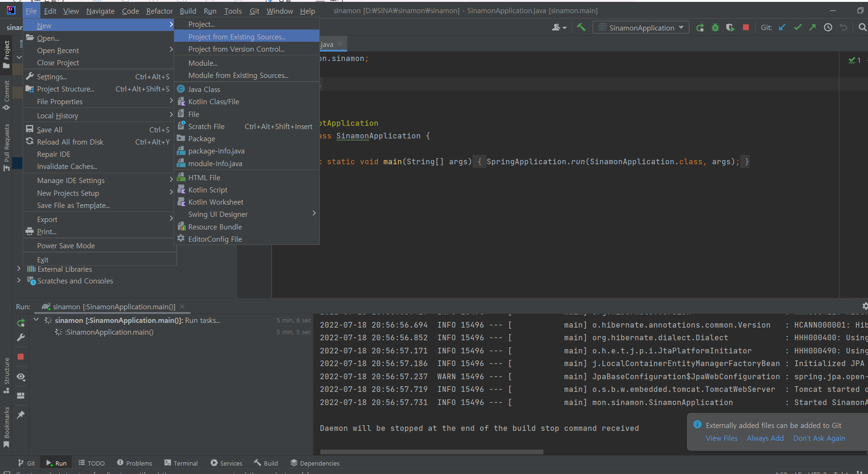Toggle Power Save Mode menu item

point(99,245)
